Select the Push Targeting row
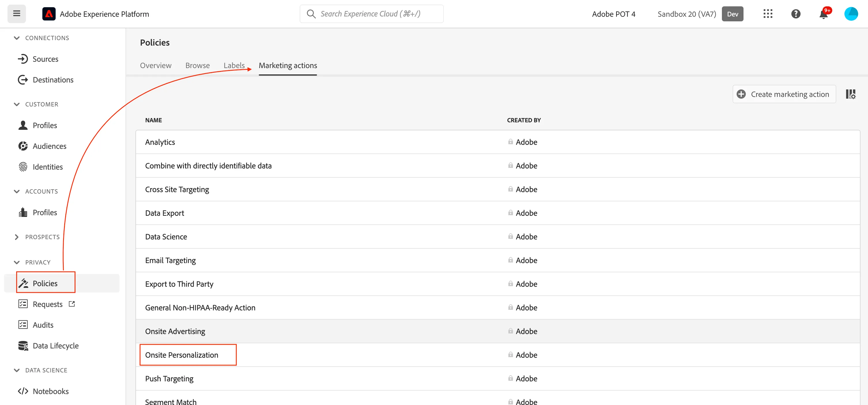This screenshot has height=405, width=868. coord(498,379)
